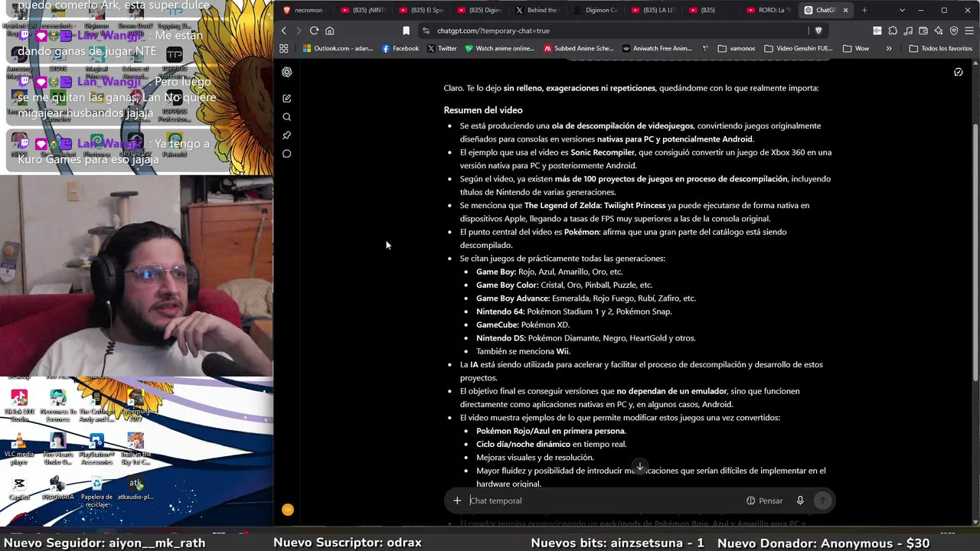This screenshot has width=980, height=551.
Task: Click the pin icon in ChatGPT sidebar
Action: coord(286,135)
